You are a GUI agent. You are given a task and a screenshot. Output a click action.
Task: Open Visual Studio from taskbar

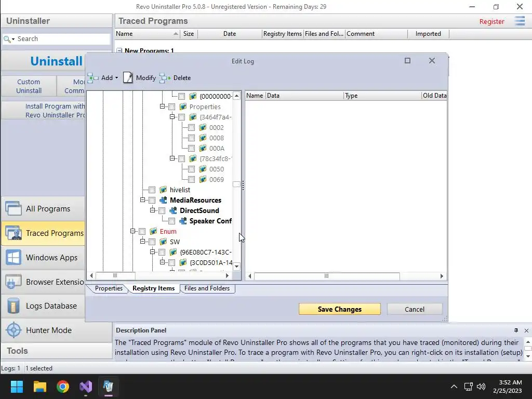[x=86, y=387]
